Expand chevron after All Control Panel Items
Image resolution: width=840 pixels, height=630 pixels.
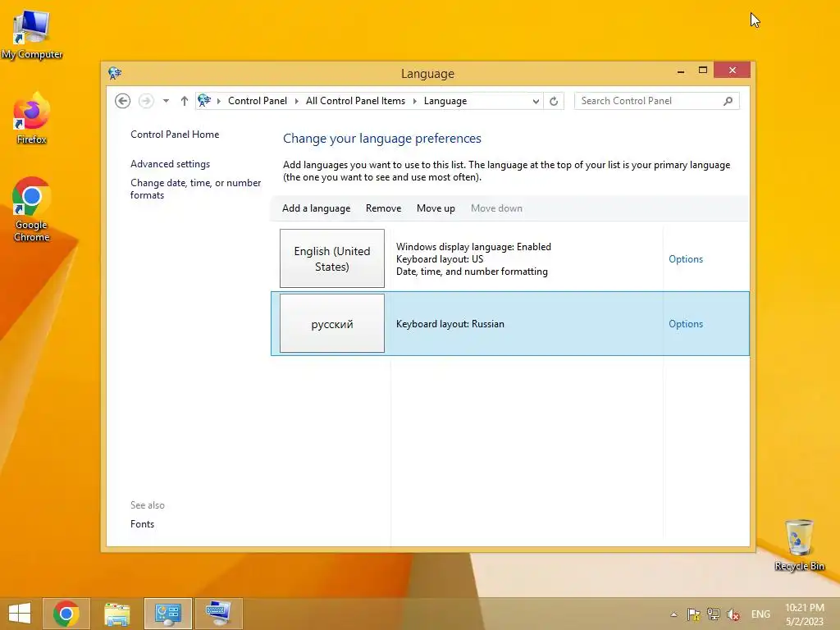414,101
